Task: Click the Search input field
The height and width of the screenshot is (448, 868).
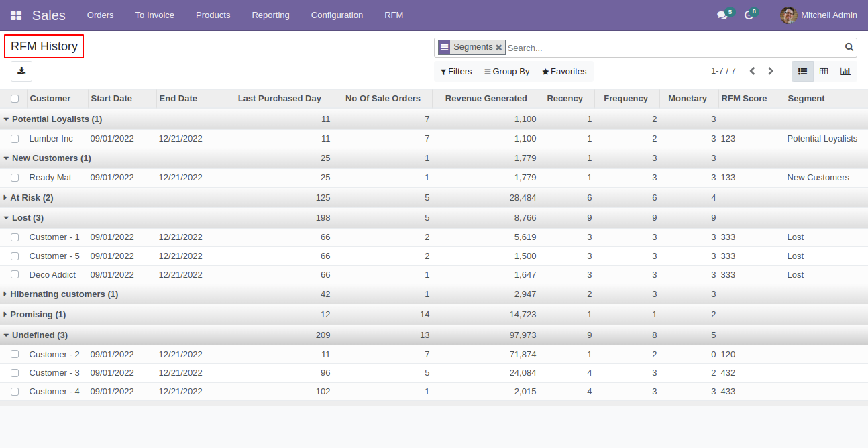Action: click(x=673, y=48)
